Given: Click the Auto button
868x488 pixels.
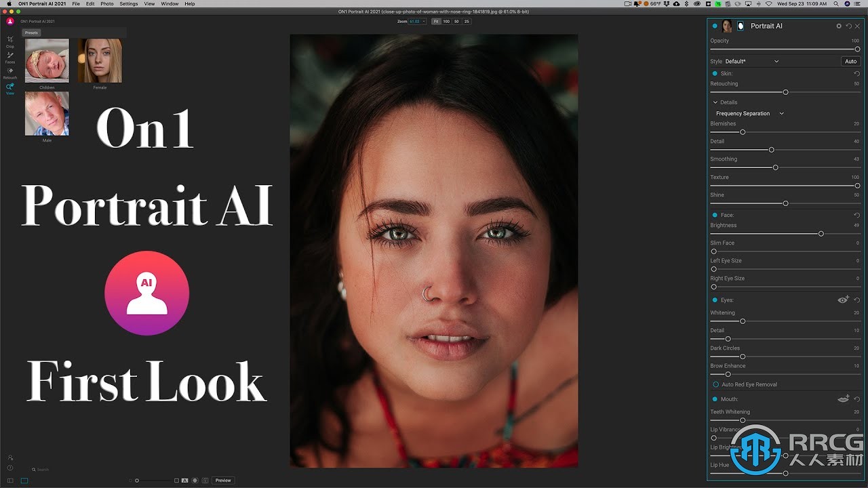Looking at the screenshot, I should coord(850,61).
